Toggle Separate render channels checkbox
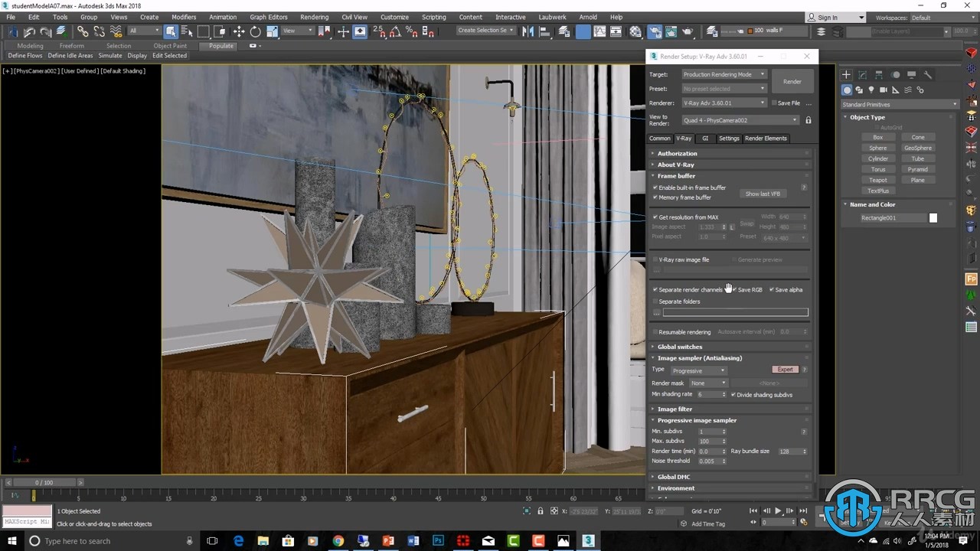Viewport: 980px width, 551px height. (x=655, y=290)
